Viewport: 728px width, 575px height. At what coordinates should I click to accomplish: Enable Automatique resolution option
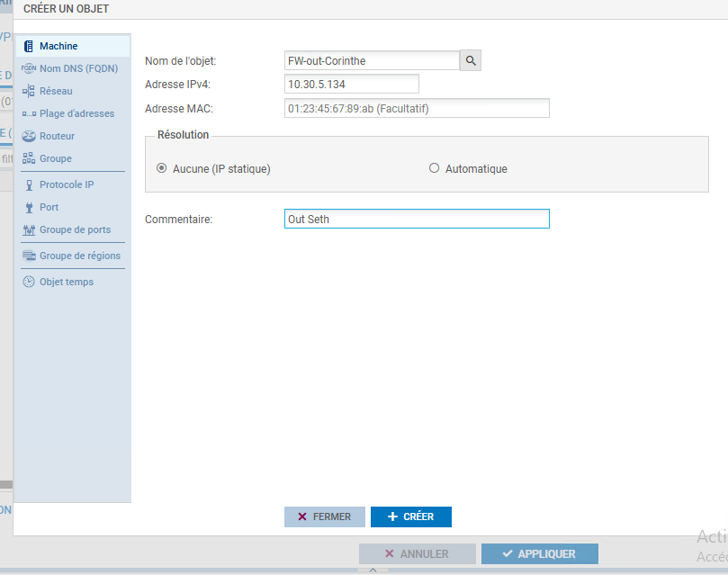[x=435, y=168]
